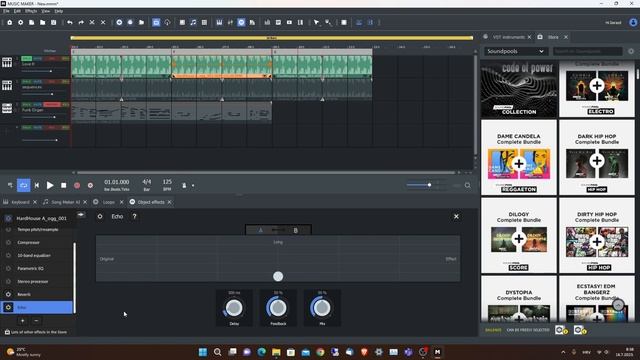Open Windows Start from the taskbar
This screenshot has width=640, height=360.
203,352
